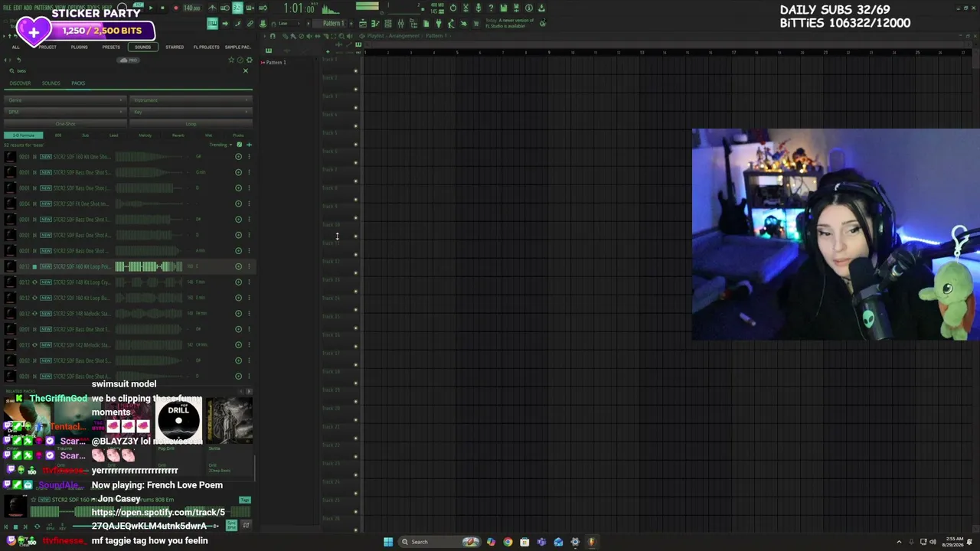Open Windows Start menu
This screenshot has height=551, width=980.
pos(388,542)
